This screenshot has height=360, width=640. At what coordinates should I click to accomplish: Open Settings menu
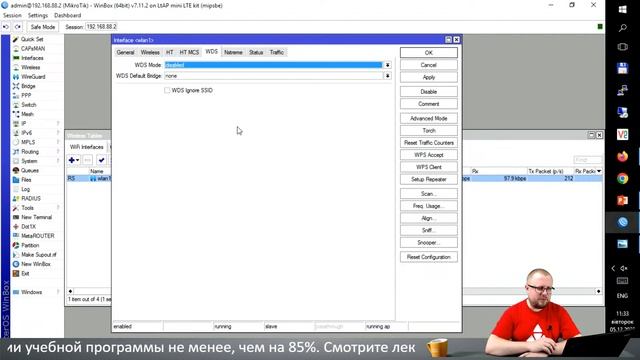[38, 16]
